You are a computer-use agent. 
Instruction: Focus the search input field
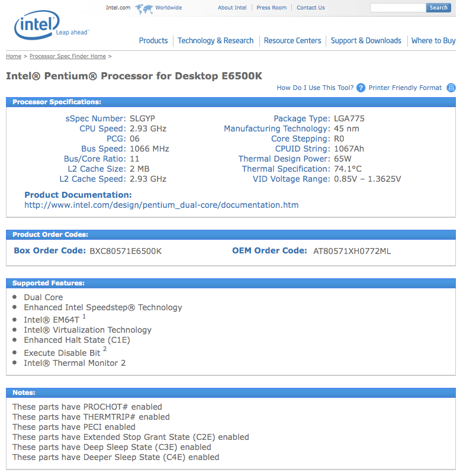click(x=398, y=8)
